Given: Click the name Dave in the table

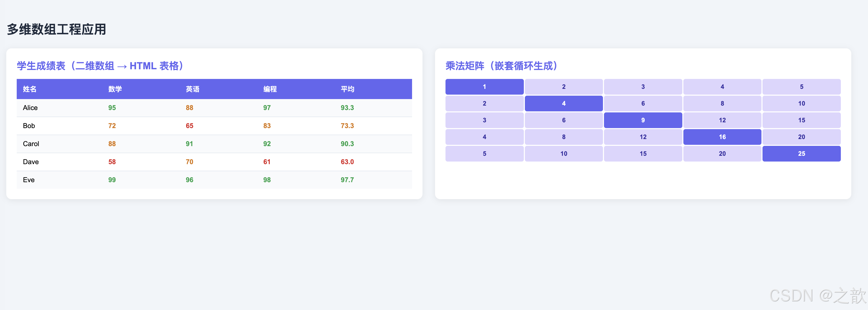Looking at the screenshot, I should [31, 162].
